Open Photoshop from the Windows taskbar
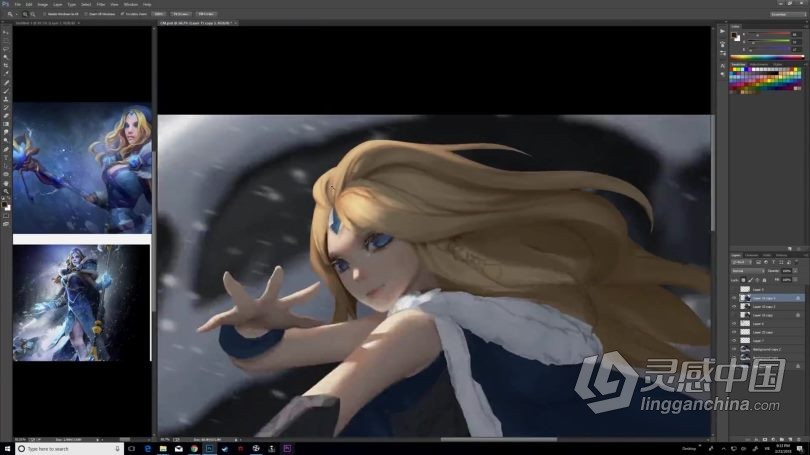The height and width of the screenshot is (455, 810). (209, 449)
